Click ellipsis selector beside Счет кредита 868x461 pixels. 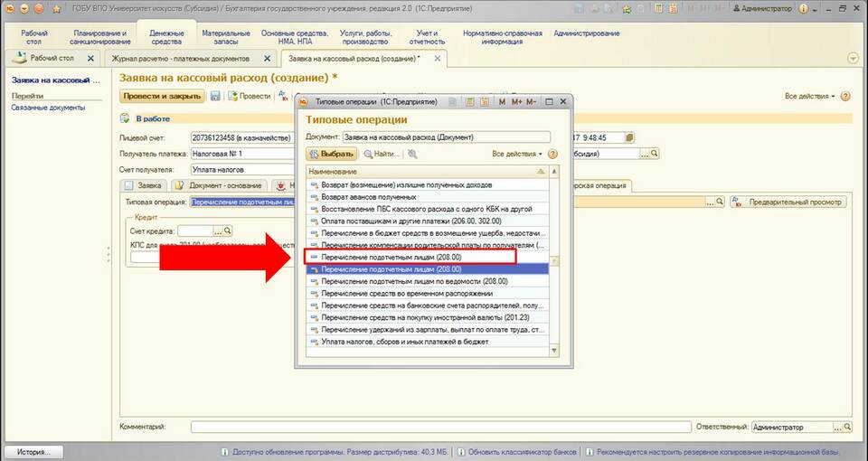tap(218, 230)
